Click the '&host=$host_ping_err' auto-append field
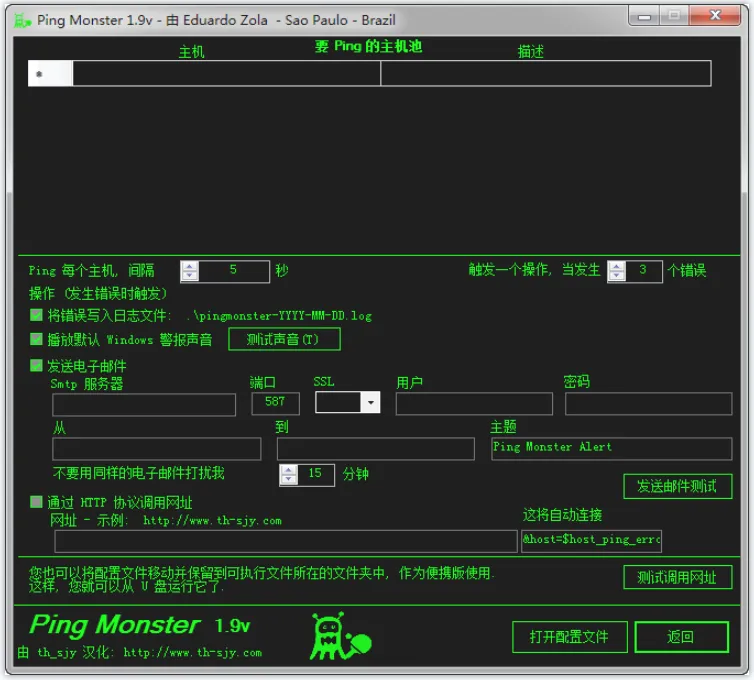The height and width of the screenshot is (680, 754). [591, 541]
